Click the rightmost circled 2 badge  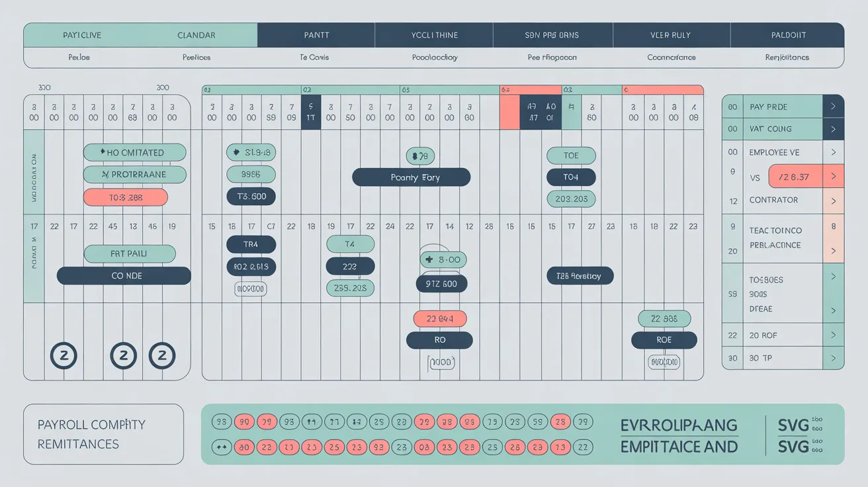[x=161, y=355]
